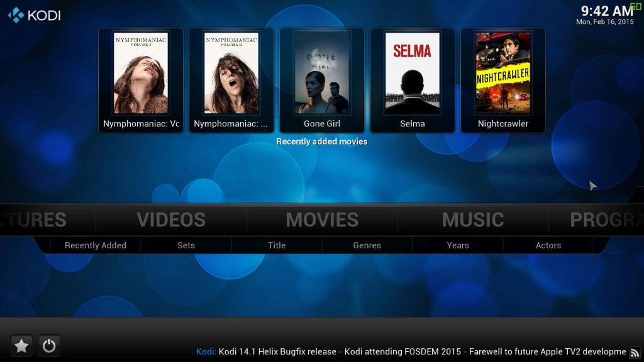Click 'Kodi attending FOSDEM 2015' headline
Image resolution: width=644 pixels, height=362 pixels.
pyautogui.click(x=402, y=352)
